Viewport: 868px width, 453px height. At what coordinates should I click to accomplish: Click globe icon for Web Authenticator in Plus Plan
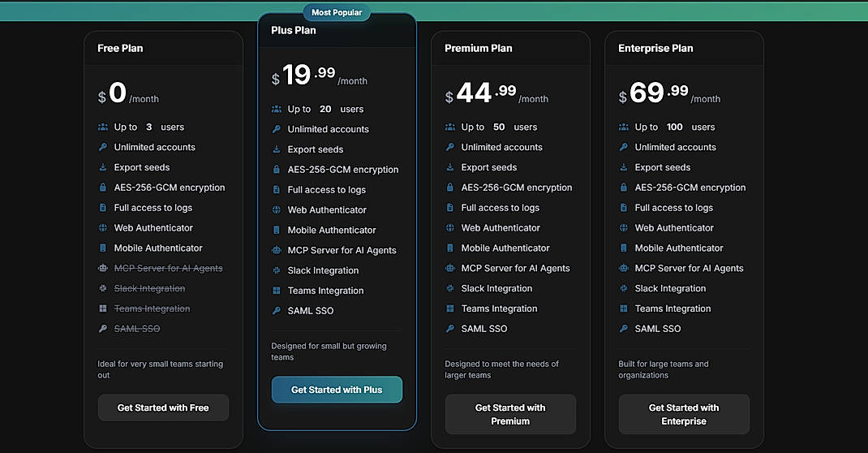pyautogui.click(x=277, y=210)
